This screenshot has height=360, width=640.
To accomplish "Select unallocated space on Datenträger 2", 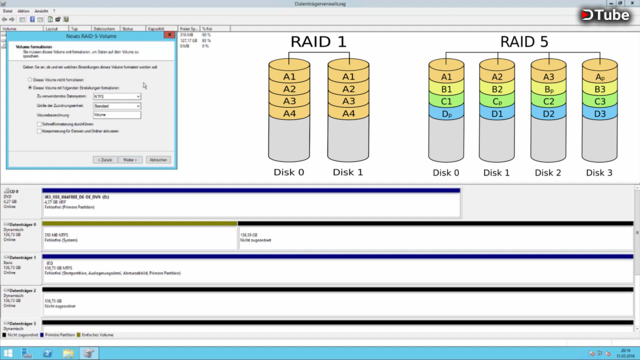I will click(338, 302).
